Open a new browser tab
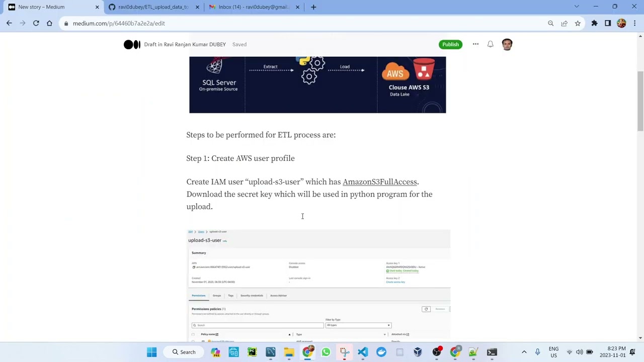This screenshot has width=644, height=362. [x=313, y=7]
